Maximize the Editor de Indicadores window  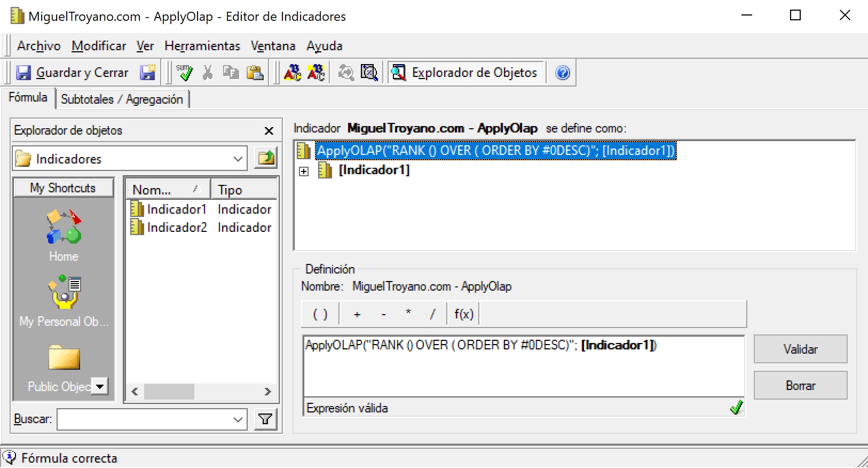coord(795,15)
